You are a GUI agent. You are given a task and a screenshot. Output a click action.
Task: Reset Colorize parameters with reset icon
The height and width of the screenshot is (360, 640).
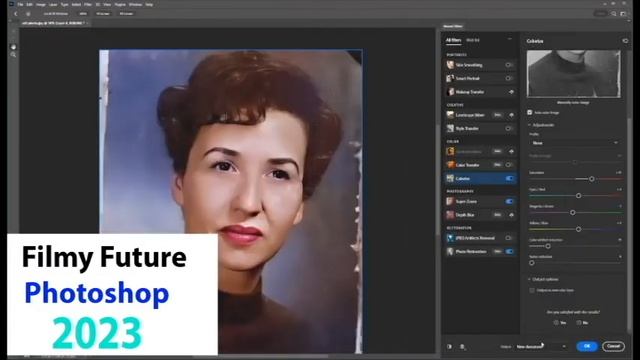click(625, 41)
